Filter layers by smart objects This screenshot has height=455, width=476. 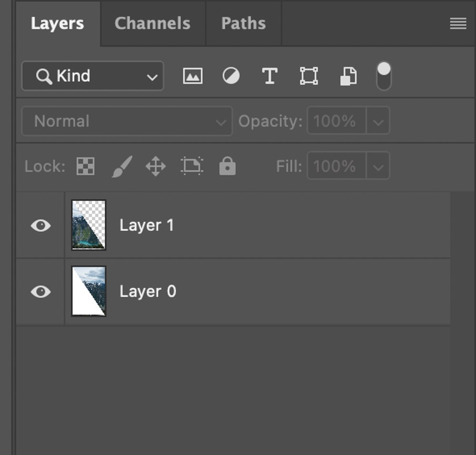tap(348, 75)
